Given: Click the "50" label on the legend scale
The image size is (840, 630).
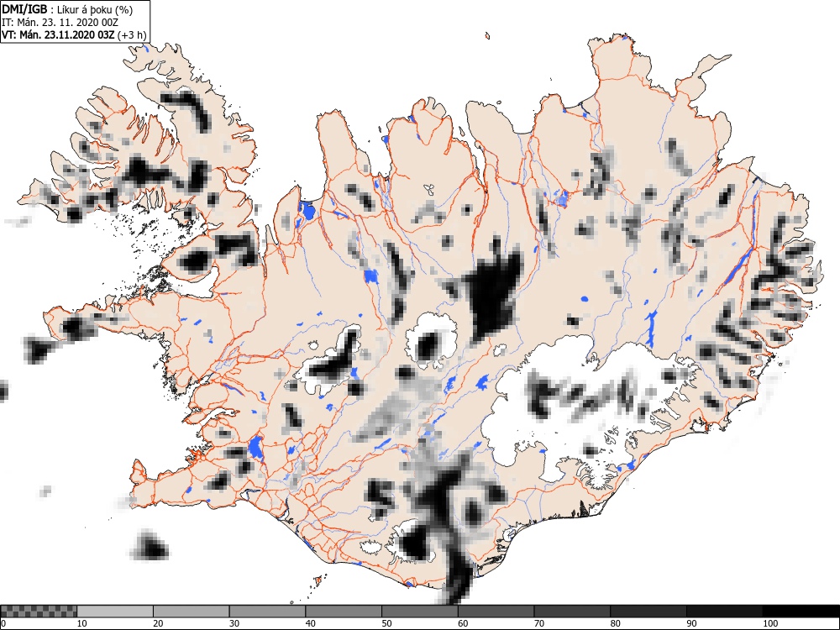Looking at the screenshot, I should coord(386,623).
